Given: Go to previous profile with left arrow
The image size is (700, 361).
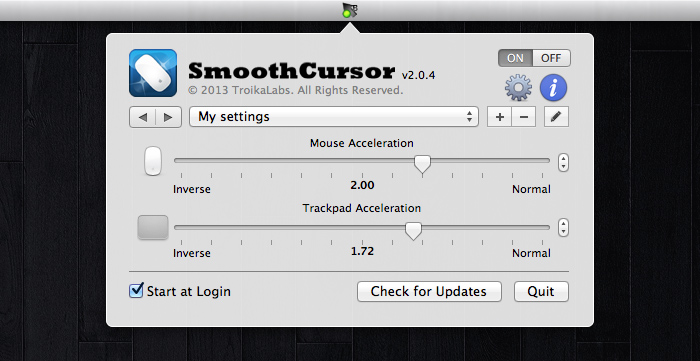Looking at the screenshot, I should point(142,117).
